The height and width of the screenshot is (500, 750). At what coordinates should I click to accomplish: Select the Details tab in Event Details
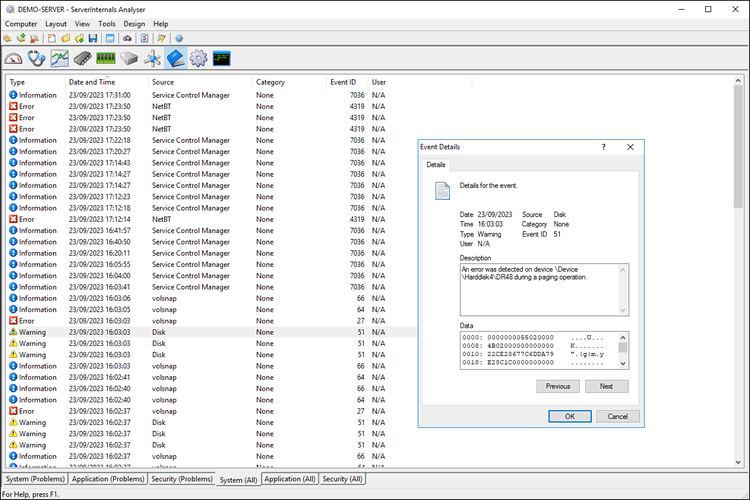(436, 165)
